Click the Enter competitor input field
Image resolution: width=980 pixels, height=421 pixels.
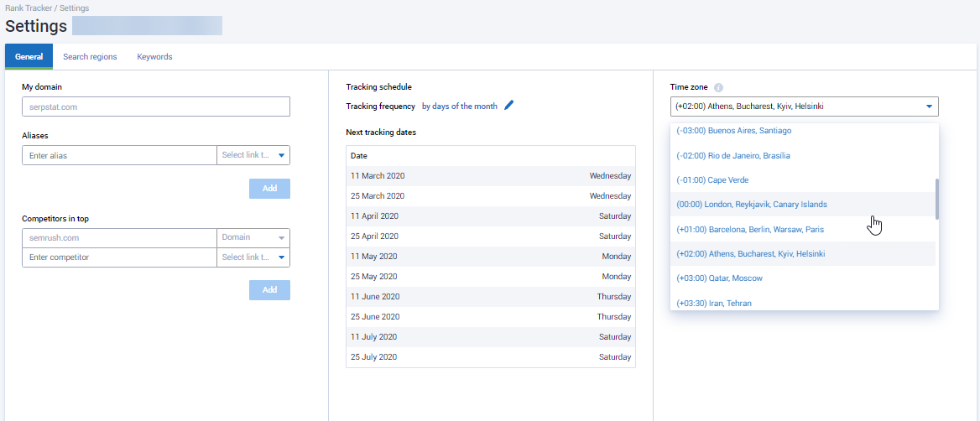click(x=119, y=257)
